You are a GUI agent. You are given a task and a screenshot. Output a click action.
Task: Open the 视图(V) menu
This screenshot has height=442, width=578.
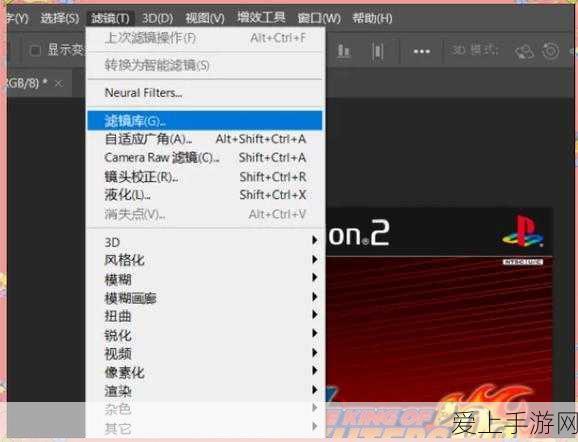205,18
